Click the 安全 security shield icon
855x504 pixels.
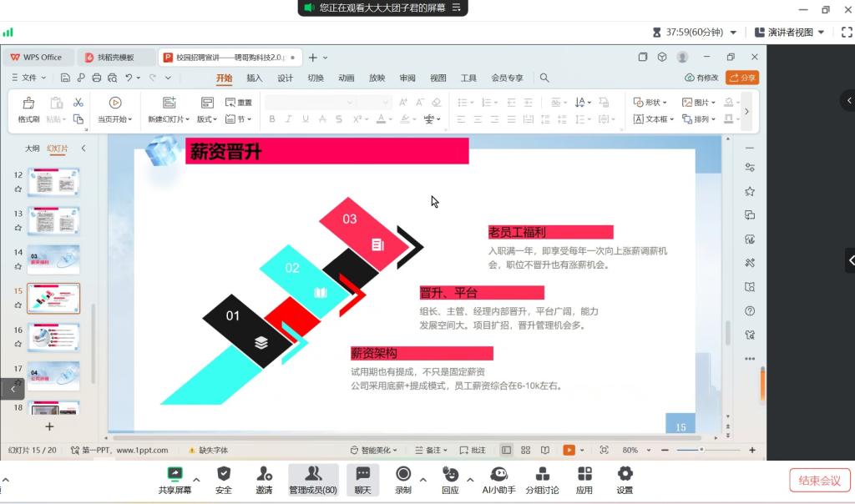[x=224, y=475]
